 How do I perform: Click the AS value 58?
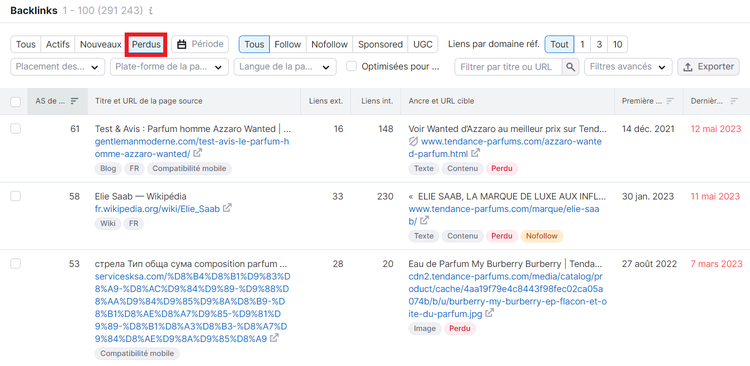point(74,196)
